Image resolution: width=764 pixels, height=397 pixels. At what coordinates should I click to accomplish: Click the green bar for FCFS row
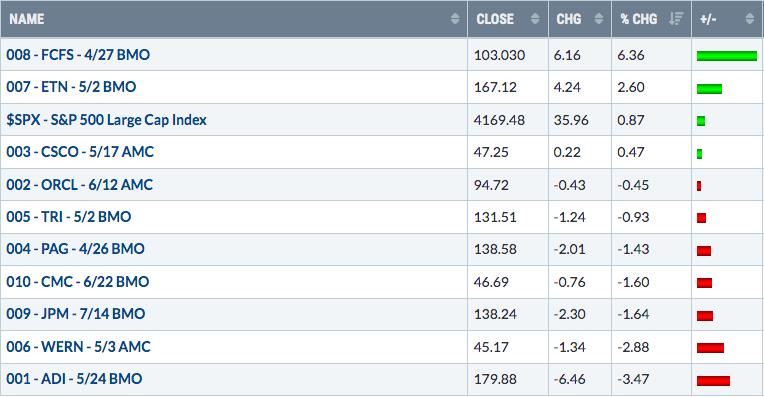pyautogui.click(x=727, y=56)
